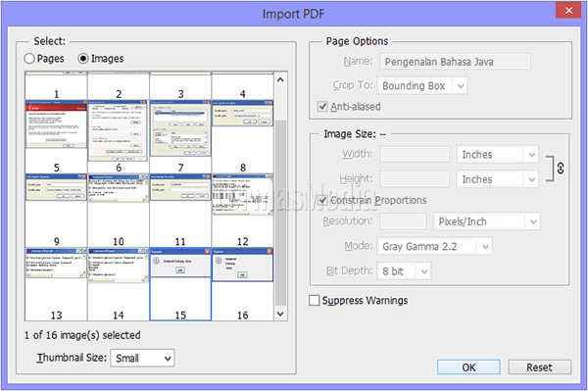Select image thumbnail 7

pyautogui.click(x=180, y=136)
